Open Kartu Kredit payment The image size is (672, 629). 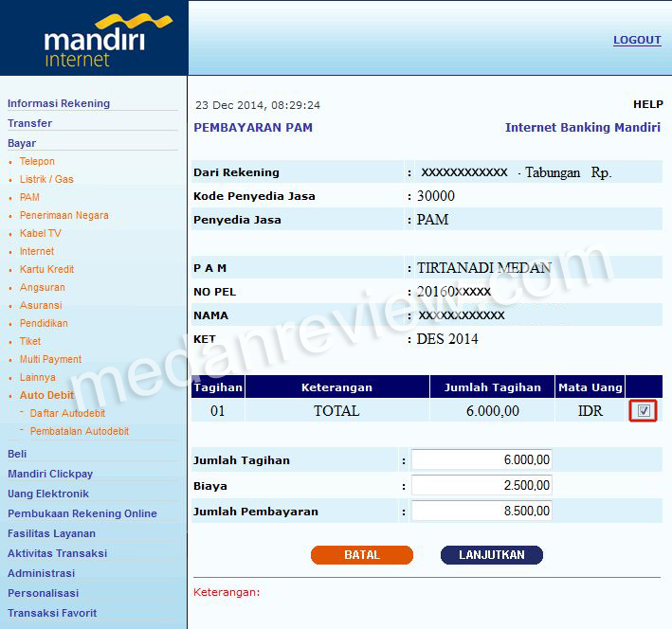click(46, 269)
